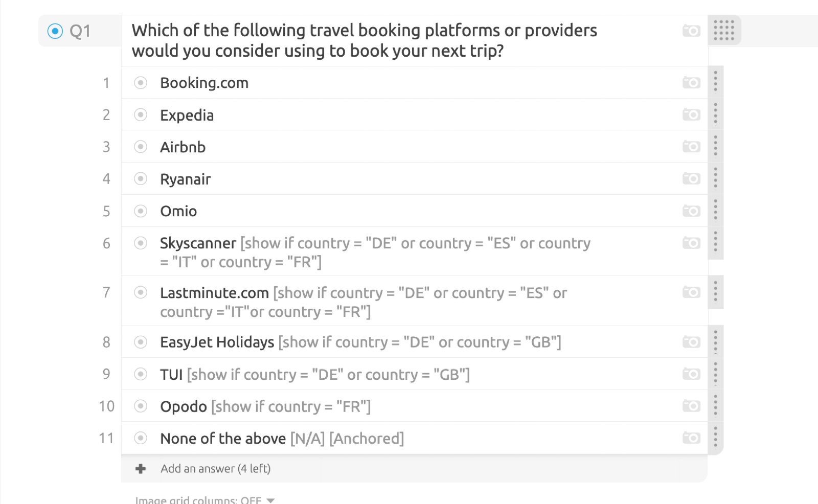Click the Airbnb radio option
Screen dimensions: 818x504
point(141,147)
